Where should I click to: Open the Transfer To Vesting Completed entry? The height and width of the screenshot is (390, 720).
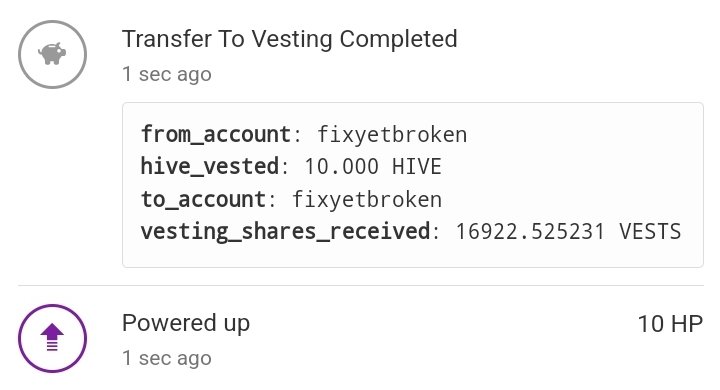tap(290, 39)
